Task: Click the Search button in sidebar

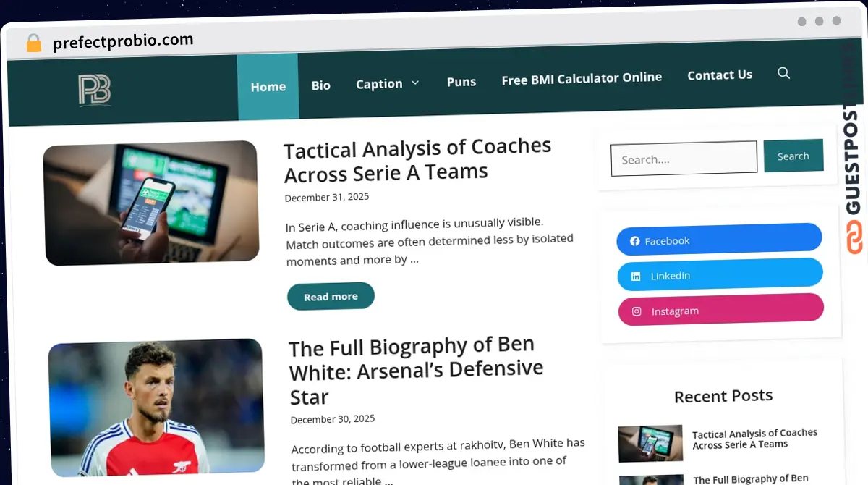Action: point(793,156)
